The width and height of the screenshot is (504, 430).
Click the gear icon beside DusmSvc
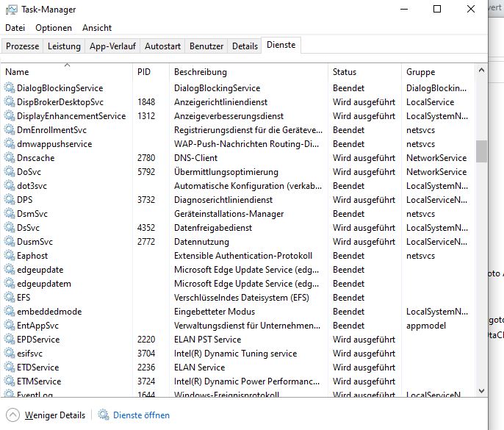(x=10, y=242)
